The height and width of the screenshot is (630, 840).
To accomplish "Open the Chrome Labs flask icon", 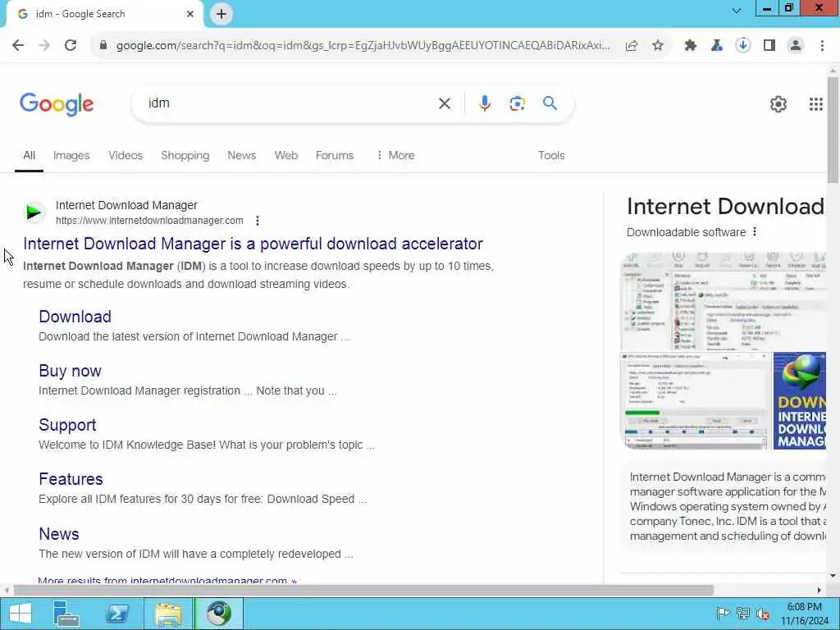I will [717, 46].
